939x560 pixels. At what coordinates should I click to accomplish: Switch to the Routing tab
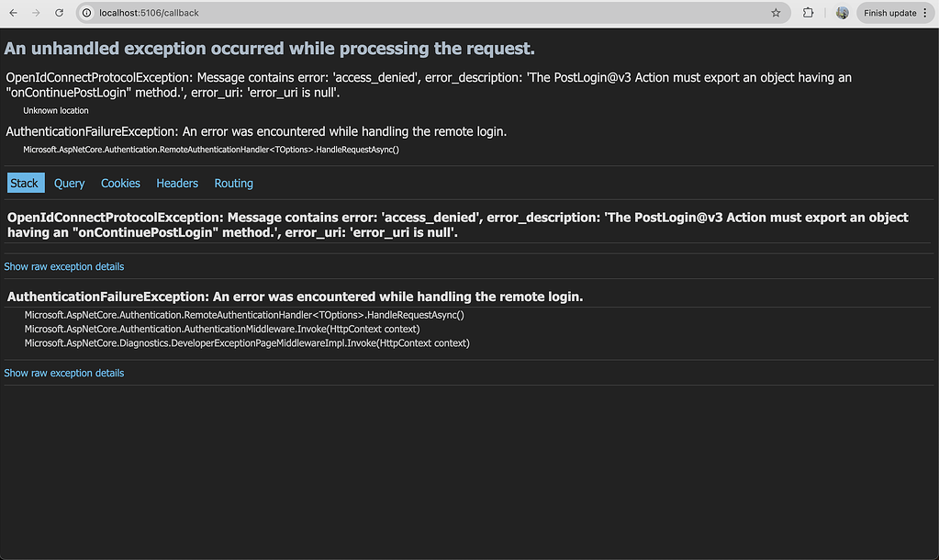(233, 184)
